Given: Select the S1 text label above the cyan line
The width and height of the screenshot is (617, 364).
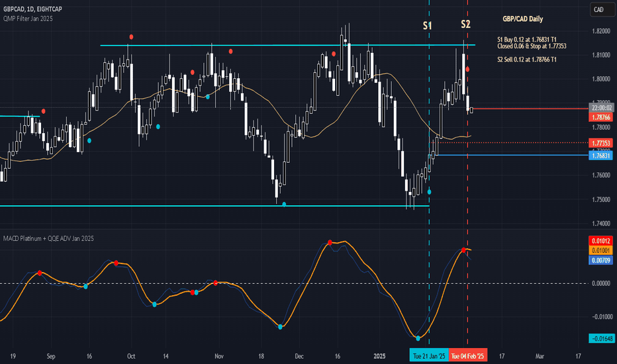Looking at the screenshot, I should [x=428, y=26].
